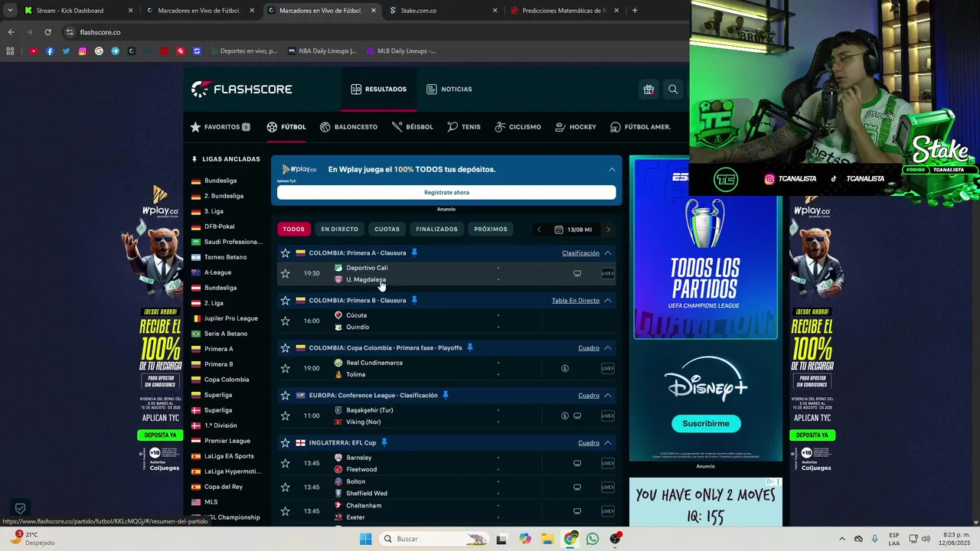Open the microphone icon in system tray
Screen dimensions: 980x551
(x=874, y=539)
